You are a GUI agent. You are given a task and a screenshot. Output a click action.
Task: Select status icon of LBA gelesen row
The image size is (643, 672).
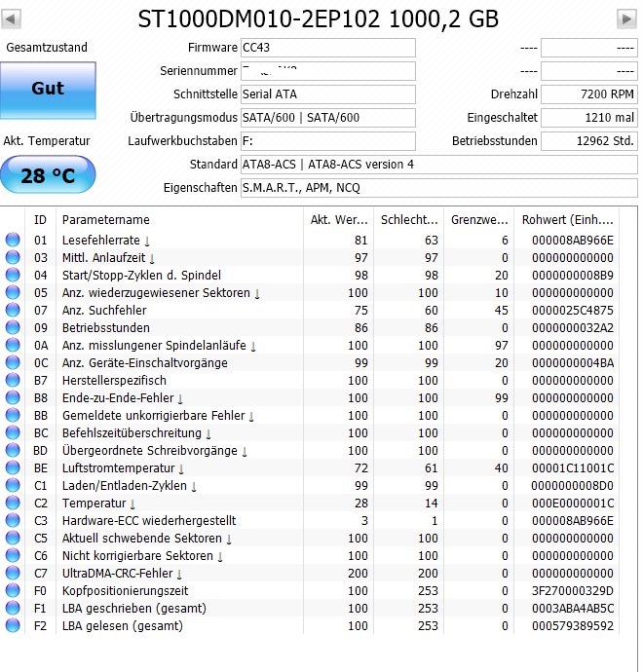pyautogui.click(x=13, y=625)
